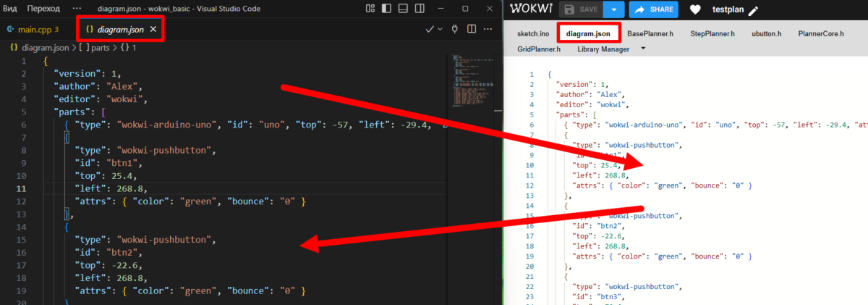Click the project name testplan

727,10
